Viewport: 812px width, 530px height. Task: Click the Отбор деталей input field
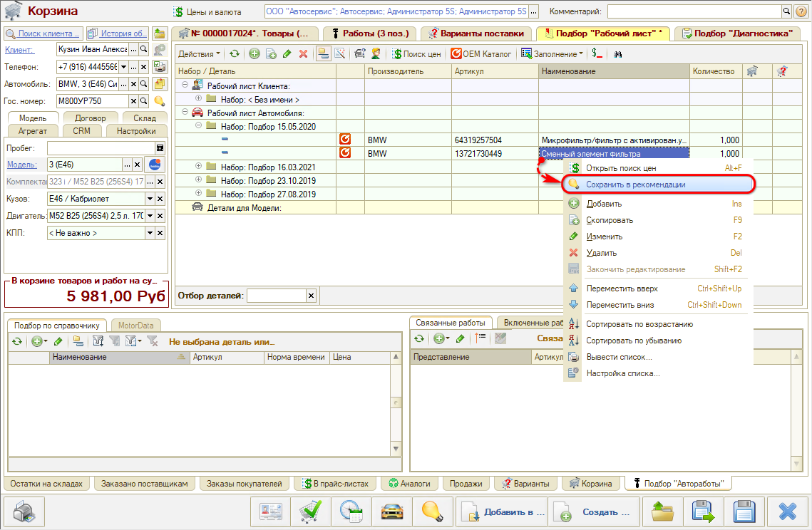pyautogui.click(x=277, y=296)
